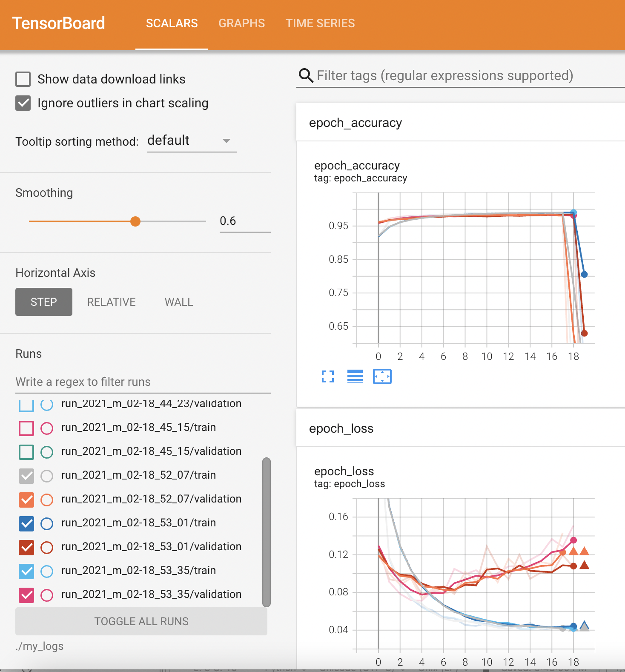The image size is (625, 672).
Task: Fit epoch_accuracy chart domain to data
Action: click(x=382, y=376)
